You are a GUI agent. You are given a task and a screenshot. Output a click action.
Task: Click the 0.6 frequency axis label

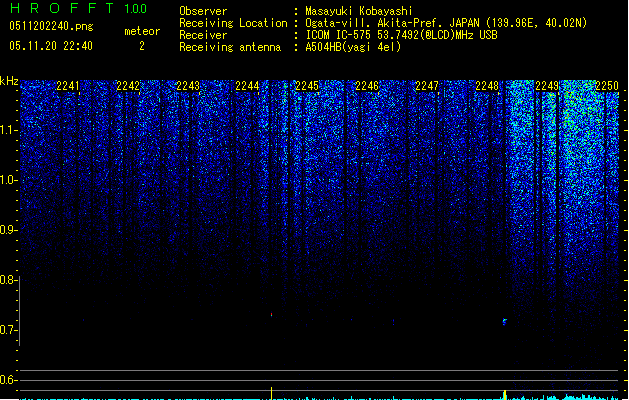point(8,380)
